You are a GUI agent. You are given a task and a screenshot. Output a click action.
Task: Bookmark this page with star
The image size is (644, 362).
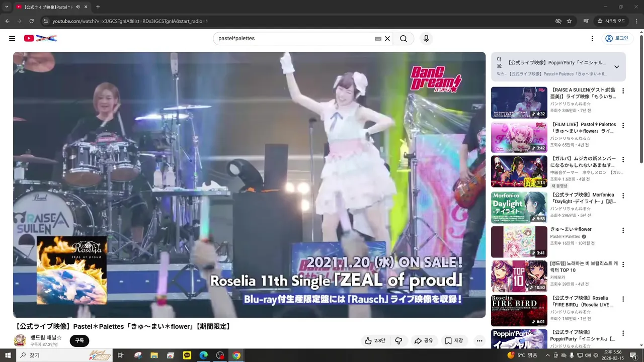[x=569, y=21]
